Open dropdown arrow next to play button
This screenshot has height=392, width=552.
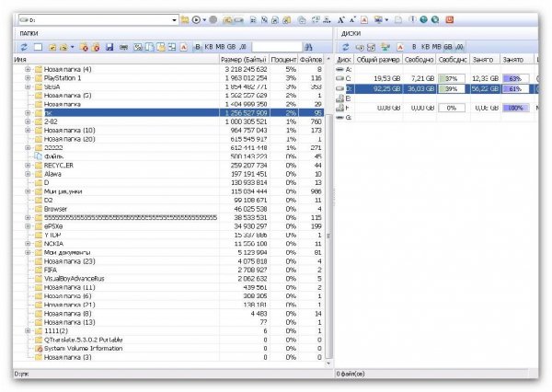(x=204, y=20)
